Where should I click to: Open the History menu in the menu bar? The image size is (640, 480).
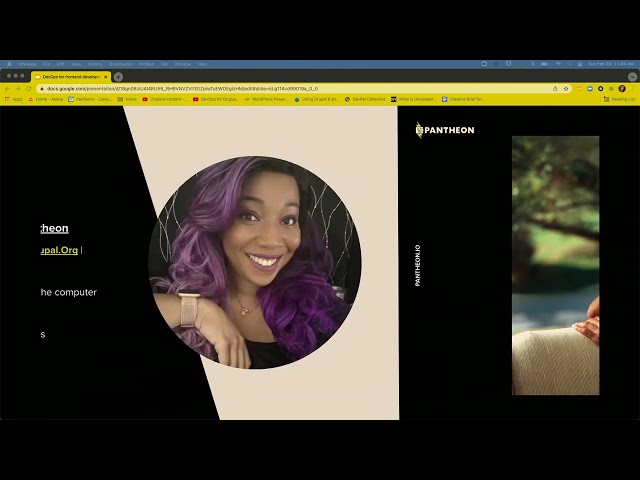[94, 64]
